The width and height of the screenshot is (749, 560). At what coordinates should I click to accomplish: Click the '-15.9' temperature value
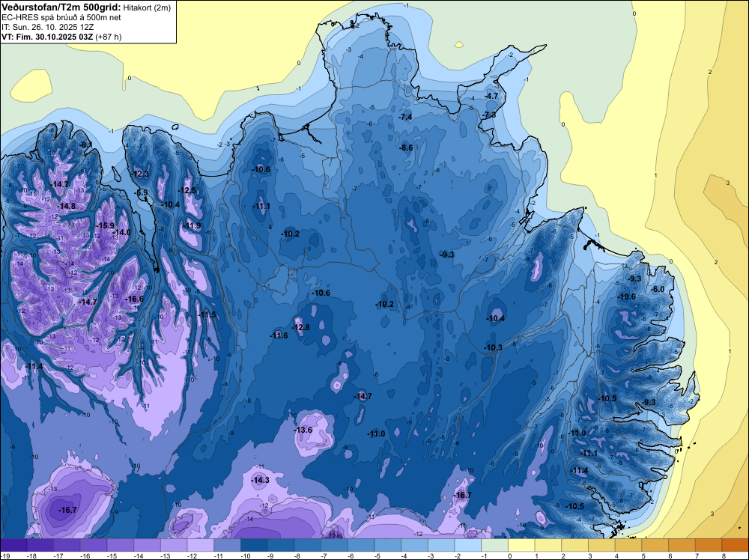tap(106, 225)
